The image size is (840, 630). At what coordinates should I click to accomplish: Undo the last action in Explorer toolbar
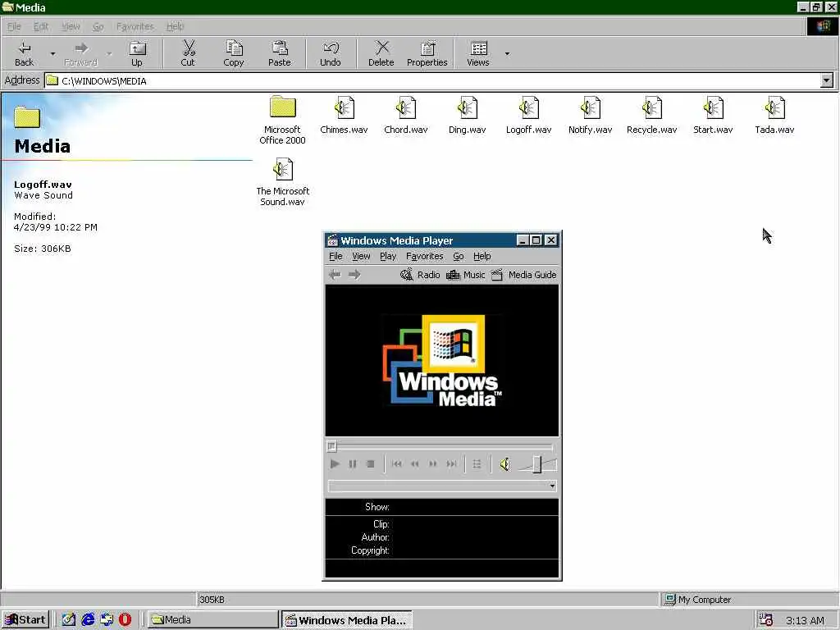point(331,53)
